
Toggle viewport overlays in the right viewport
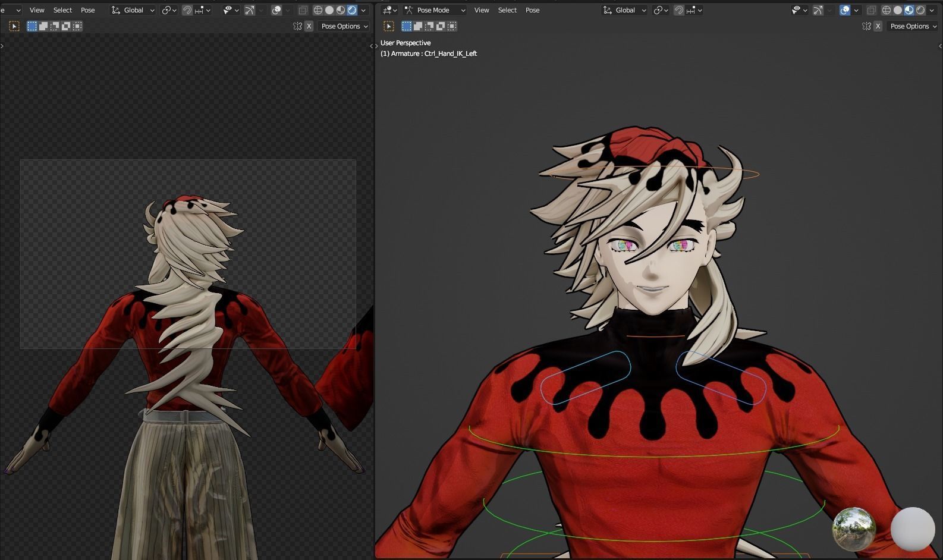[x=845, y=10]
